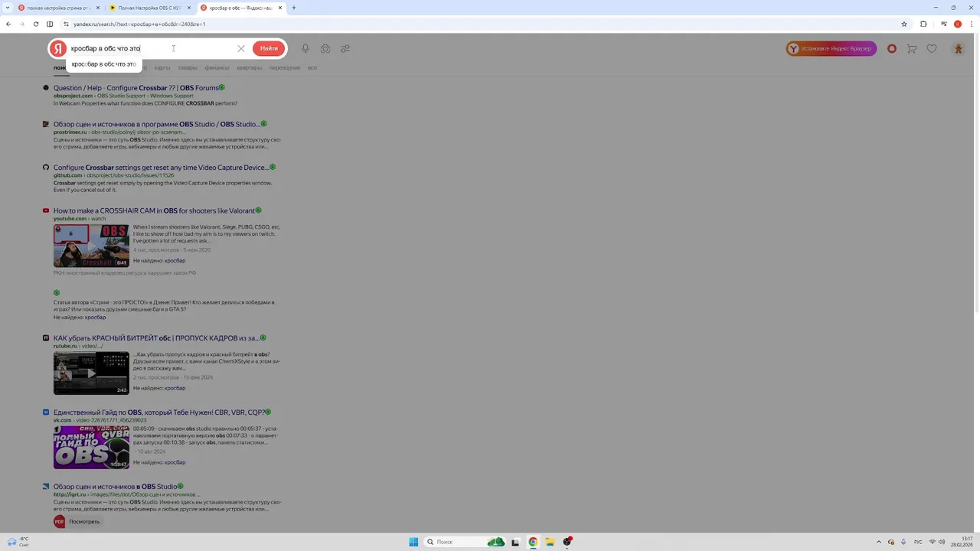Switch to the переводчик search tab
The width and height of the screenshot is (980, 551).
pos(285,67)
